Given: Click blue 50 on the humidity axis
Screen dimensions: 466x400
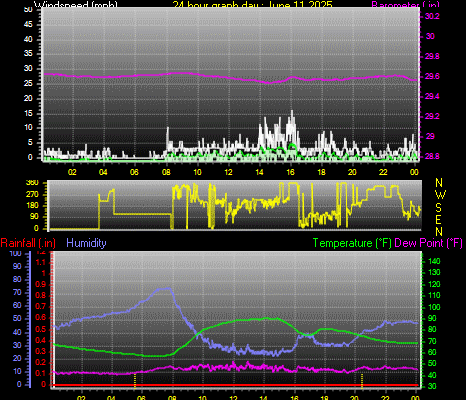Looking at the screenshot, I should tap(17, 318).
